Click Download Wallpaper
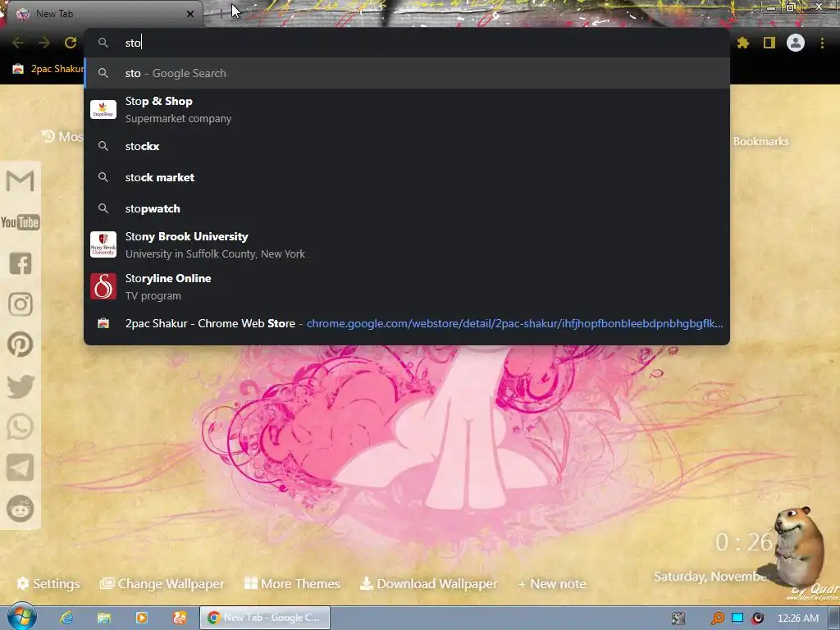This screenshot has width=840, height=630. (x=428, y=583)
